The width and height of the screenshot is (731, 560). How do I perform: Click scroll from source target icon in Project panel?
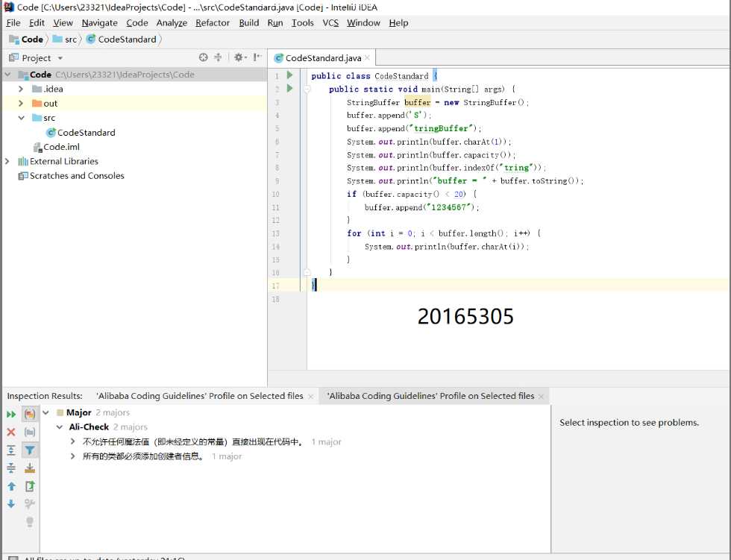click(203, 57)
